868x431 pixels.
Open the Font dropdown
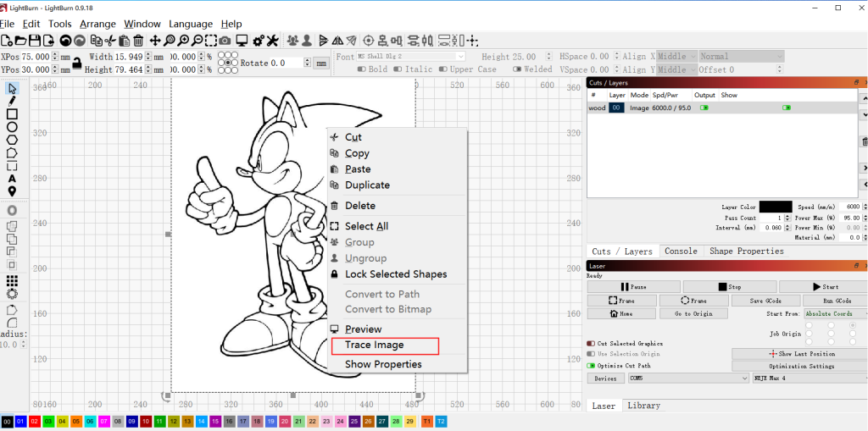(x=410, y=57)
